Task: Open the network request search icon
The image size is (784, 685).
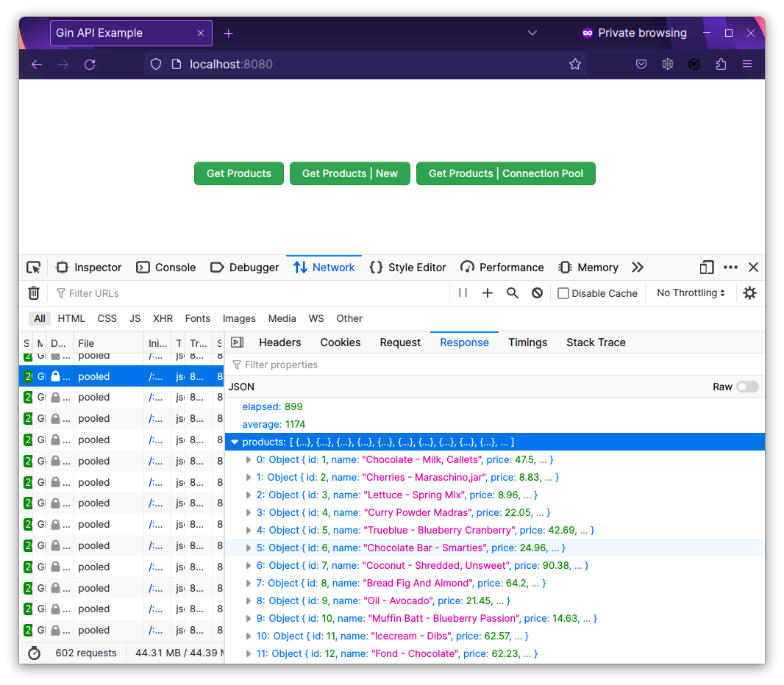Action: pos(512,293)
